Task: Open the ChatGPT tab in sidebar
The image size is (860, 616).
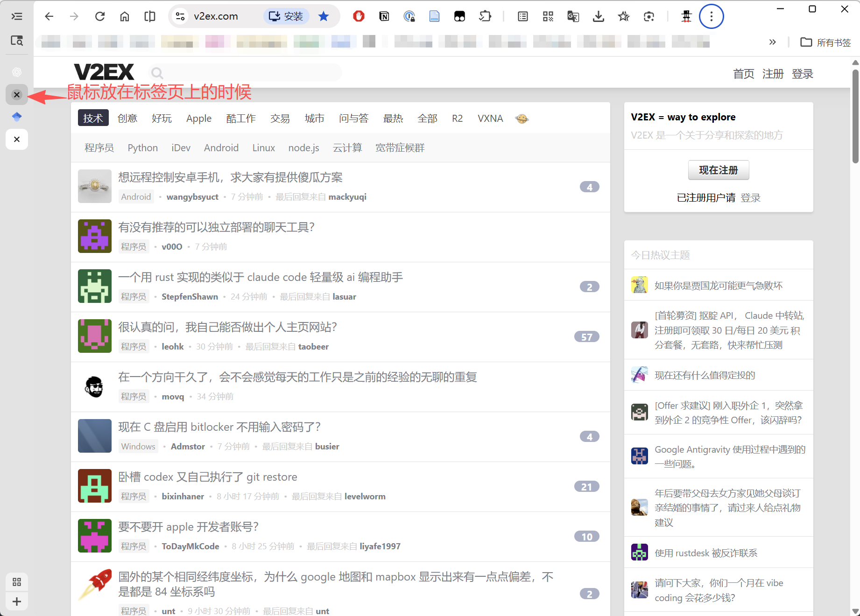Action: (x=17, y=72)
